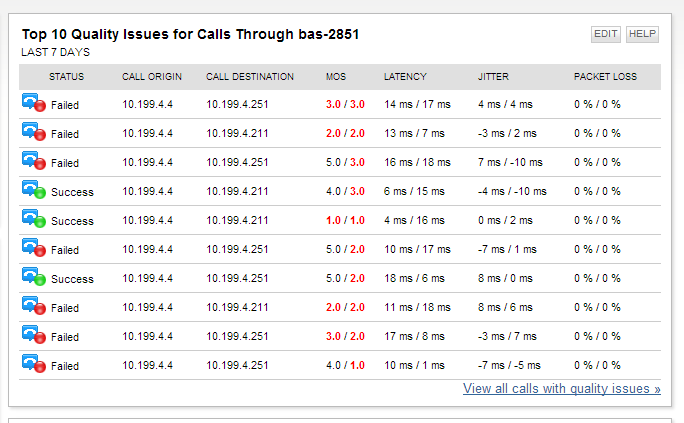This screenshot has height=423, width=684.
Task: Click destination 10.199.4.251 in the first row
Action: click(237, 104)
